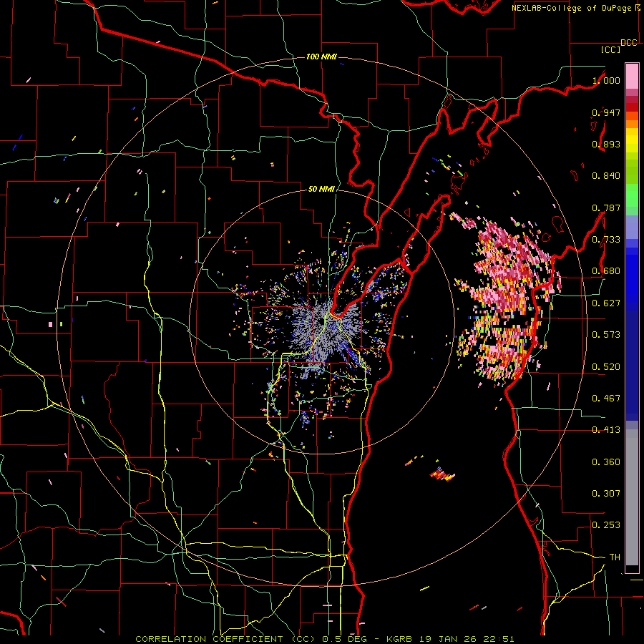Click the 0.893 scale value

tap(606, 144)
